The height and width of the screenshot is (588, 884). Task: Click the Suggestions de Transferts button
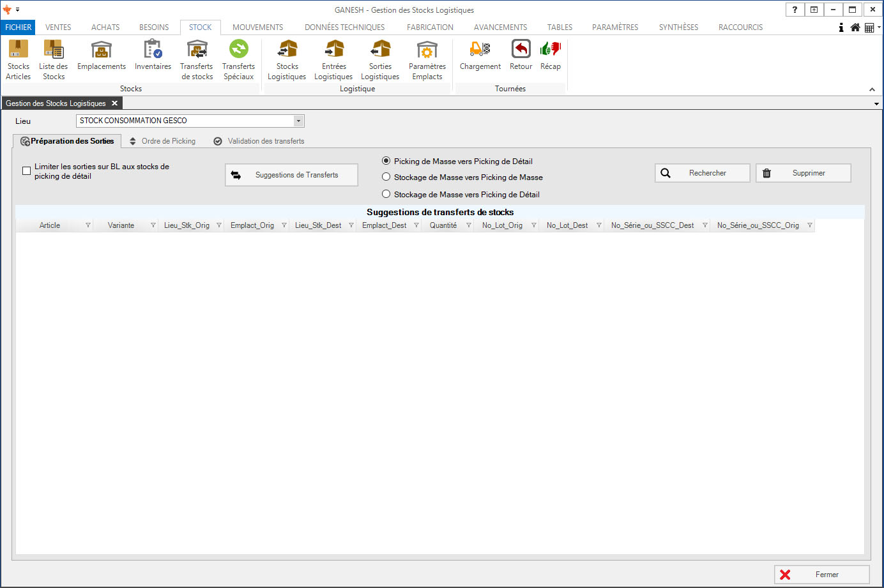pos(291,175)
